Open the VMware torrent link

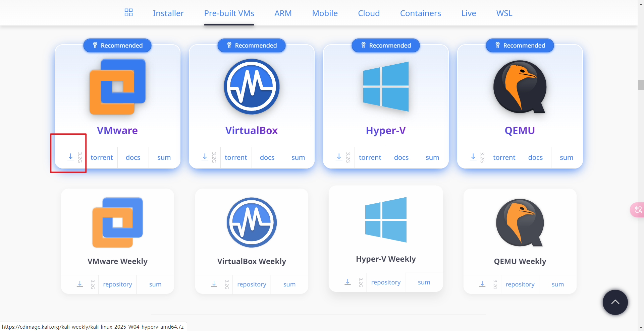pos(102,157)
